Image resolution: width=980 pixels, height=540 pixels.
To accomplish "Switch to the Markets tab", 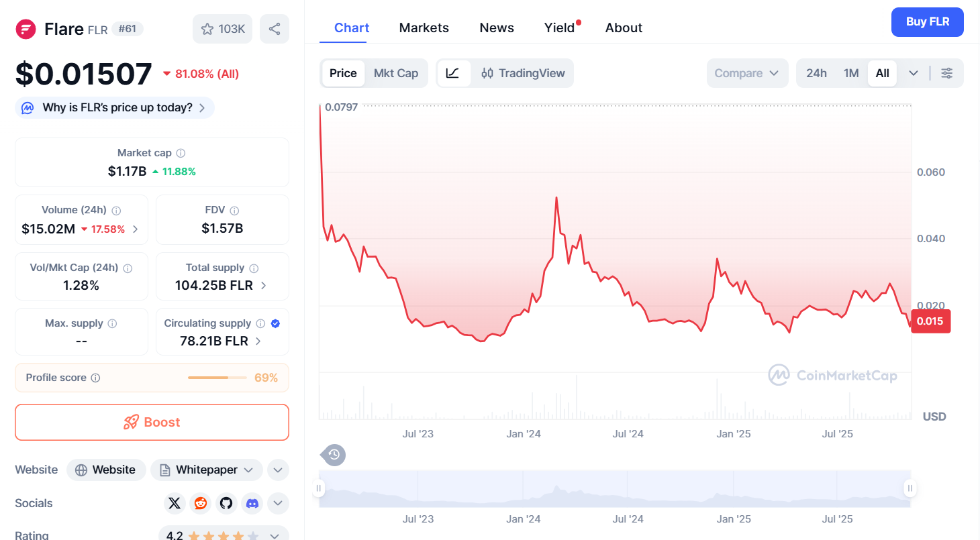I will tap(424, 28).
